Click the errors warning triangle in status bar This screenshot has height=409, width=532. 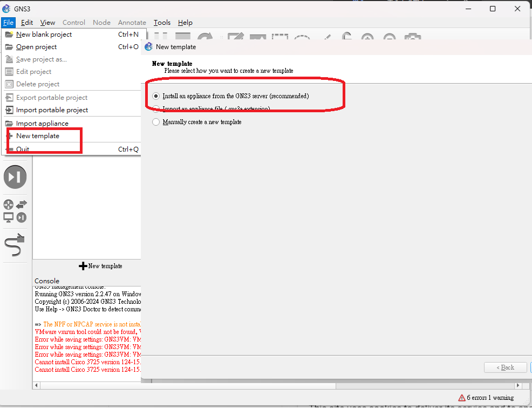tap(461, 398)
